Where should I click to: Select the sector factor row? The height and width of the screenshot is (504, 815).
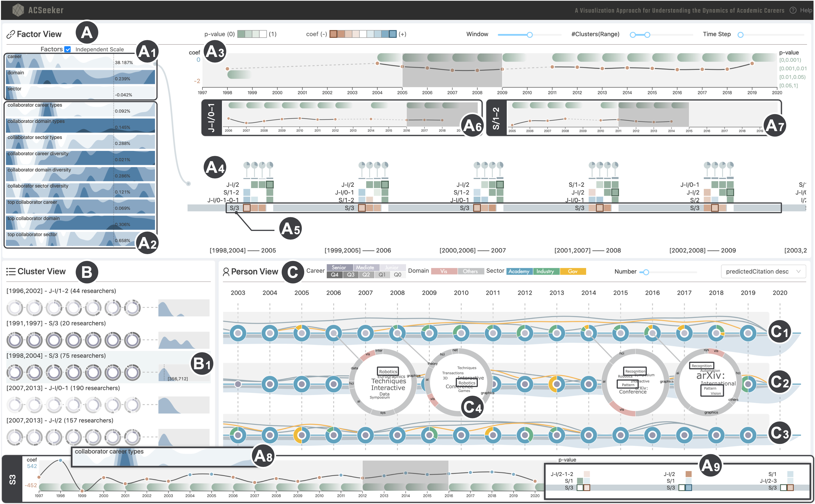(80, 93)
